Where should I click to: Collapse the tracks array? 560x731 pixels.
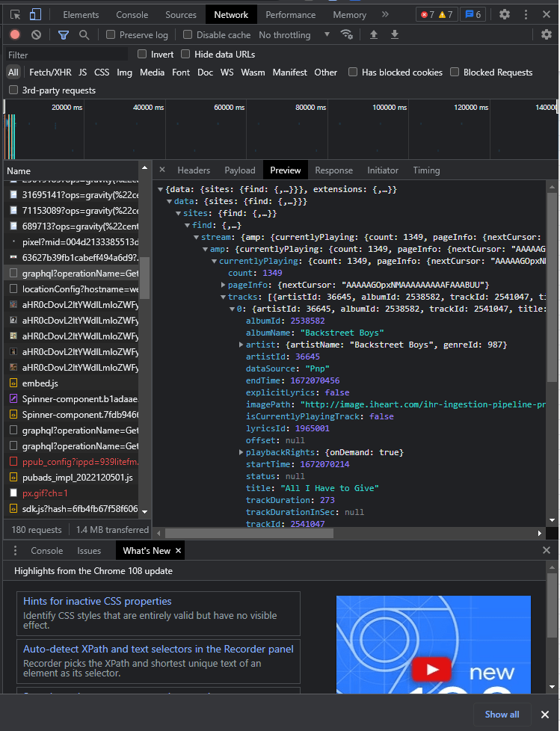pyautogui.click(x=223, y=297)
